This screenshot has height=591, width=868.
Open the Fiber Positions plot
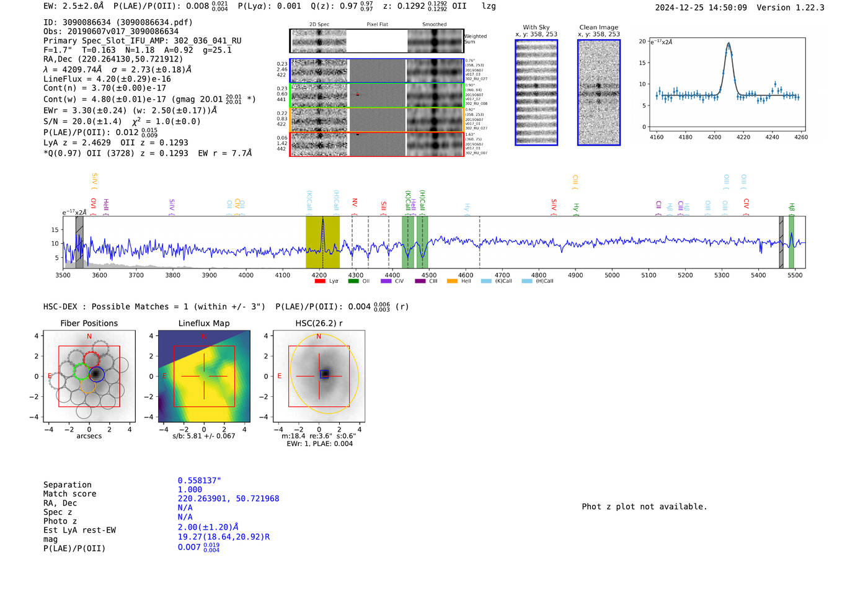click(89, 376)
